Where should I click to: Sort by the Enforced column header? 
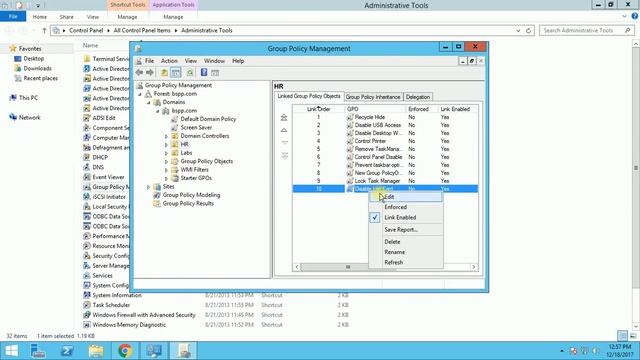421,109
